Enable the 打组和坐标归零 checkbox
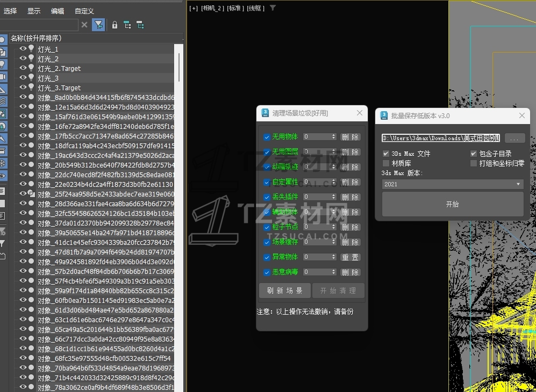Viewport: 536px width, 392px height. click(474, 163)
